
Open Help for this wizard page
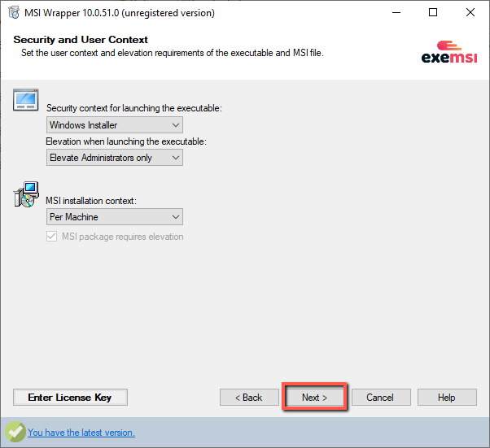[x=447, y=397]
